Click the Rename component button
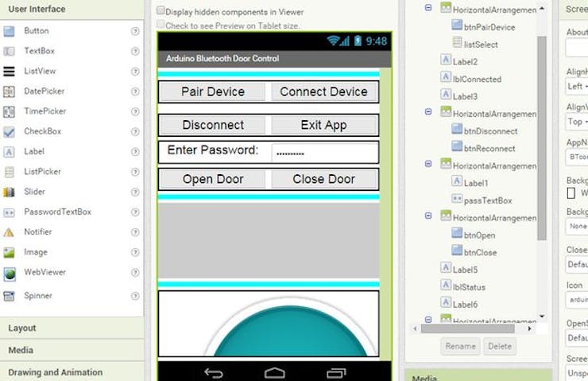Screen dimensions: 588x381 click(460, 346)
